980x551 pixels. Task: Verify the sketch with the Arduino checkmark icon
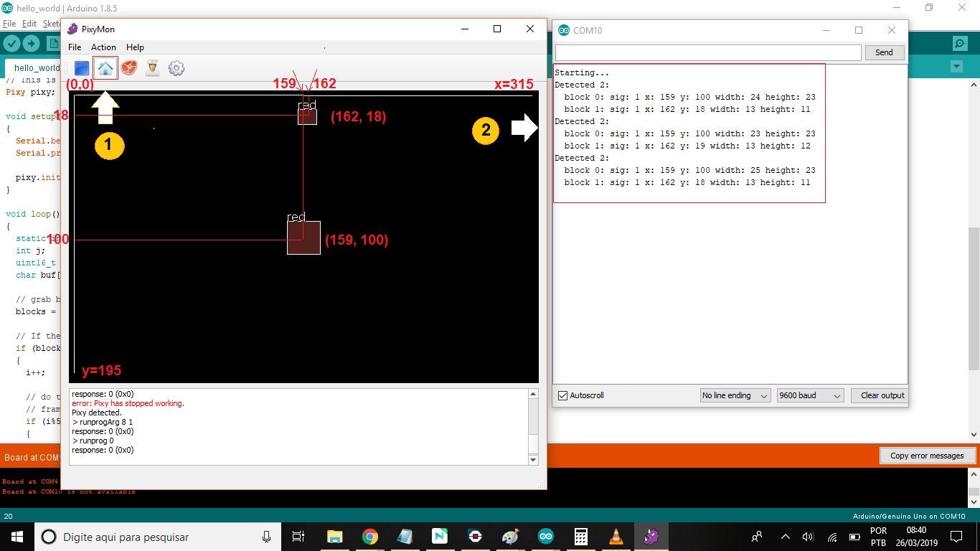click(x=11, y=43)
